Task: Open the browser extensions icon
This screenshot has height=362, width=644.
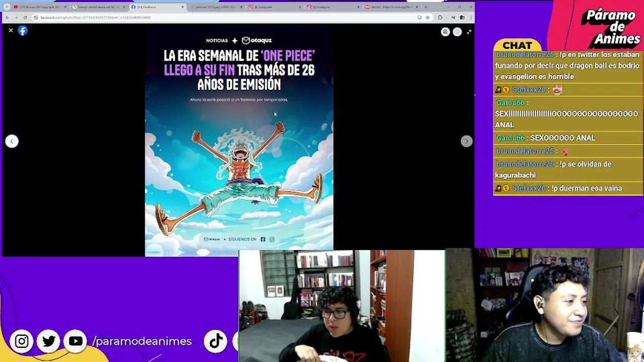Action: pyautogui.click(x=440, y=17)
